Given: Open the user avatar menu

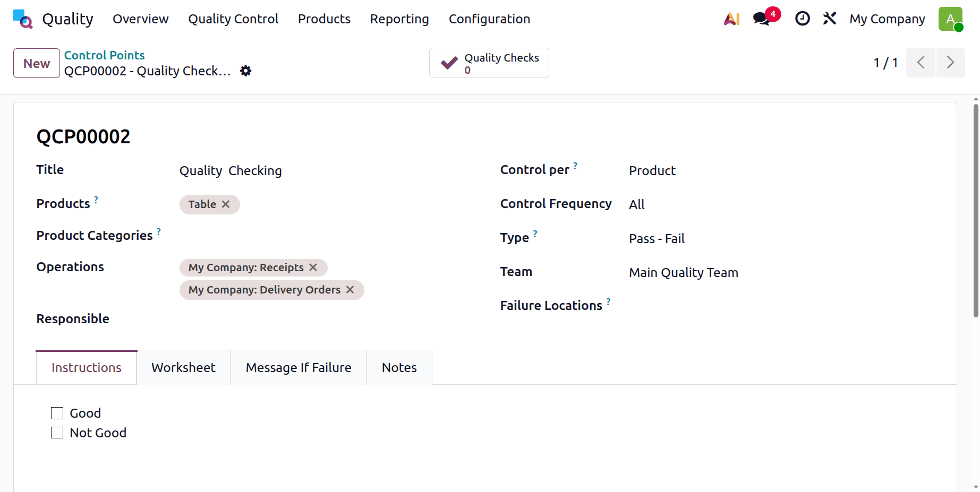Looking at the screenshot, I should [951, 19].
